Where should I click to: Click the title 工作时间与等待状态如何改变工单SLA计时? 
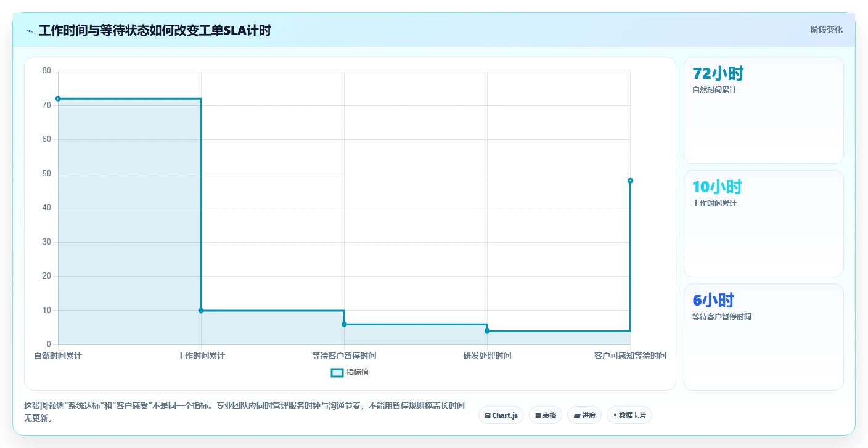pos(155,30)
